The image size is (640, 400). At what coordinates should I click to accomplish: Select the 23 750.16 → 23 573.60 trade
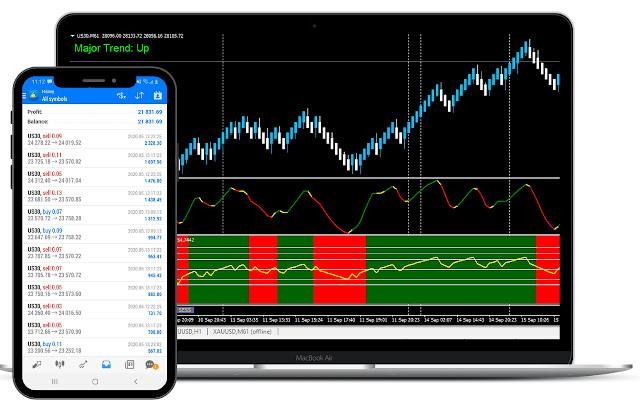(94, 291)
